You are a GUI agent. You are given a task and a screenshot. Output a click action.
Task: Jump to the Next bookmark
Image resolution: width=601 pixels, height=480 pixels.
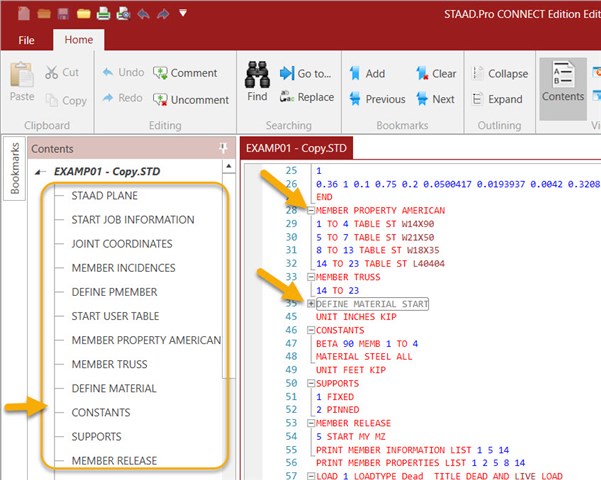(434, 99)
